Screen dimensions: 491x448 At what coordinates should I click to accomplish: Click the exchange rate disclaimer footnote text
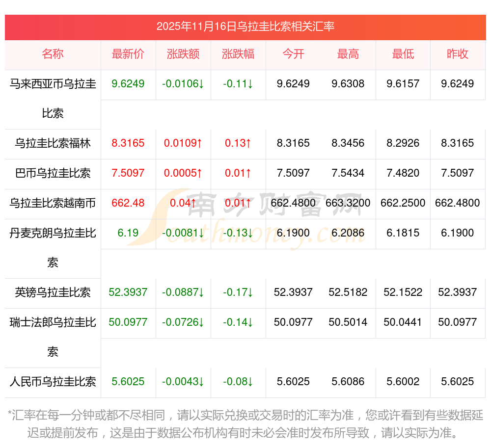pyautogui.click(x=245, y=424)
